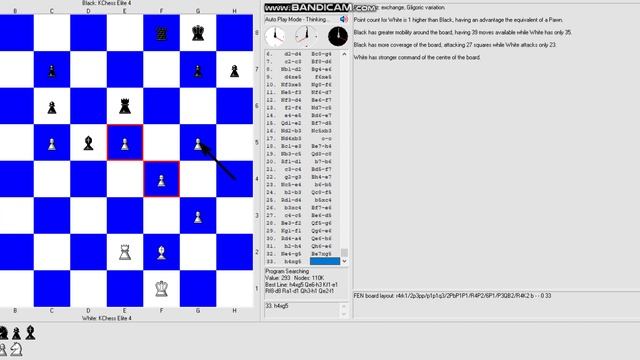Click the 'Black: KChess Elite 4' label
This screenshot has height=360, width=640.
click(107, 3)
